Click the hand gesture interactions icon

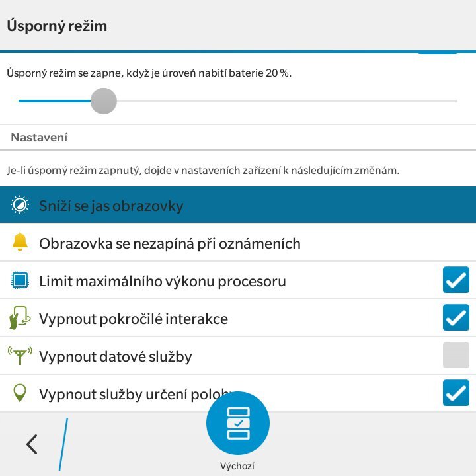(x=18, y=318)
